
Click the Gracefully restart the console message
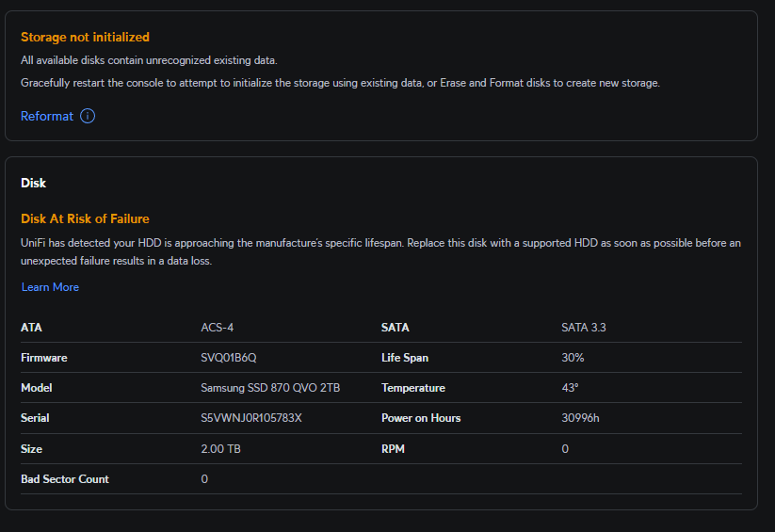tap(340, 83)
